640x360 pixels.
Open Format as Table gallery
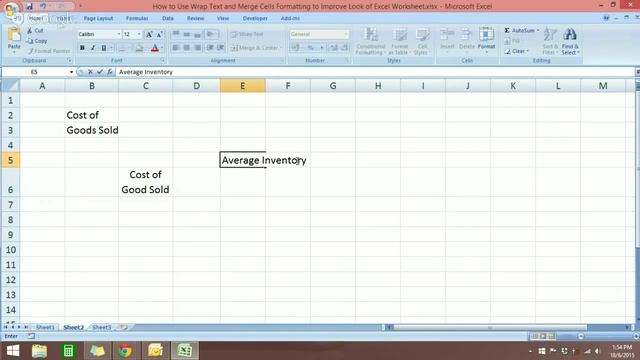(x=399, y=41)
